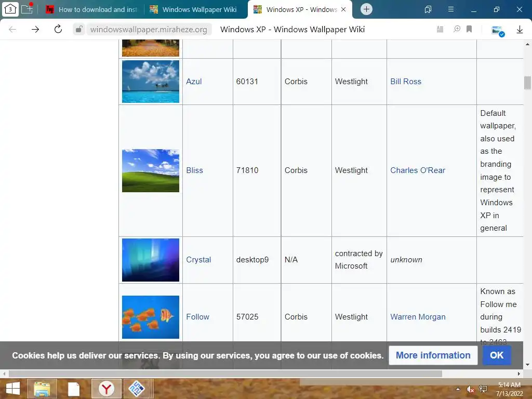
Task: Bookmark this page with the bookmark icon
Action: click(x=469, y=29)
